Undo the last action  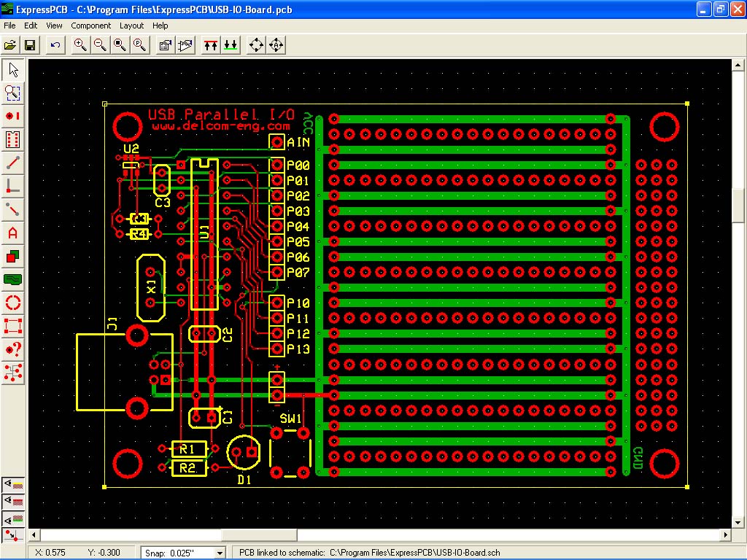pos(55,45)
